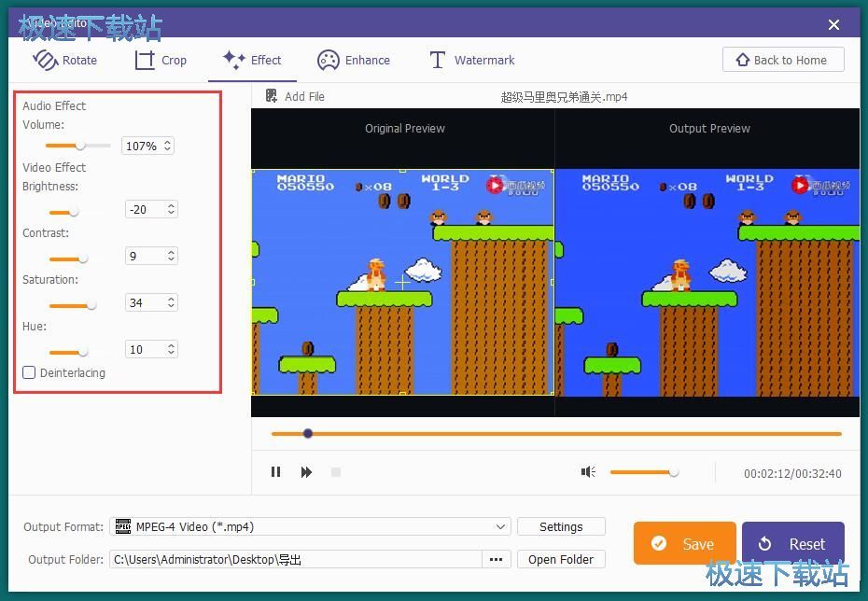Increase Saturation with the up arrow
The height and width of the screenshot is (601, 868).
coord(171,299)
